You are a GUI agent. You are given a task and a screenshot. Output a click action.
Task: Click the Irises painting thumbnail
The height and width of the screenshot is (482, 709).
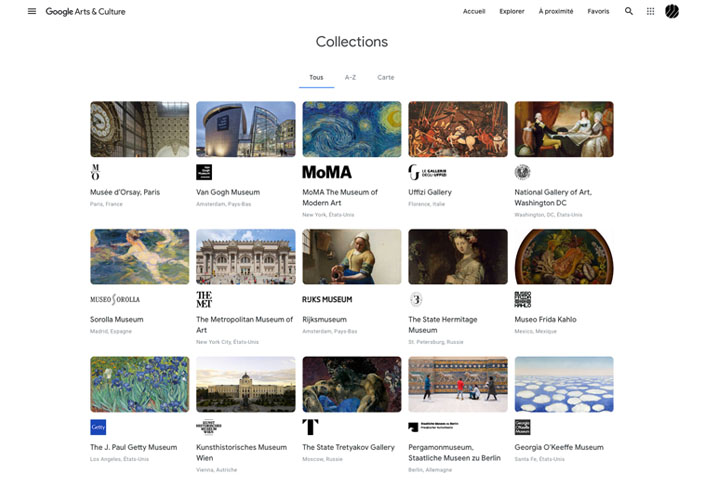coord(140,384)
